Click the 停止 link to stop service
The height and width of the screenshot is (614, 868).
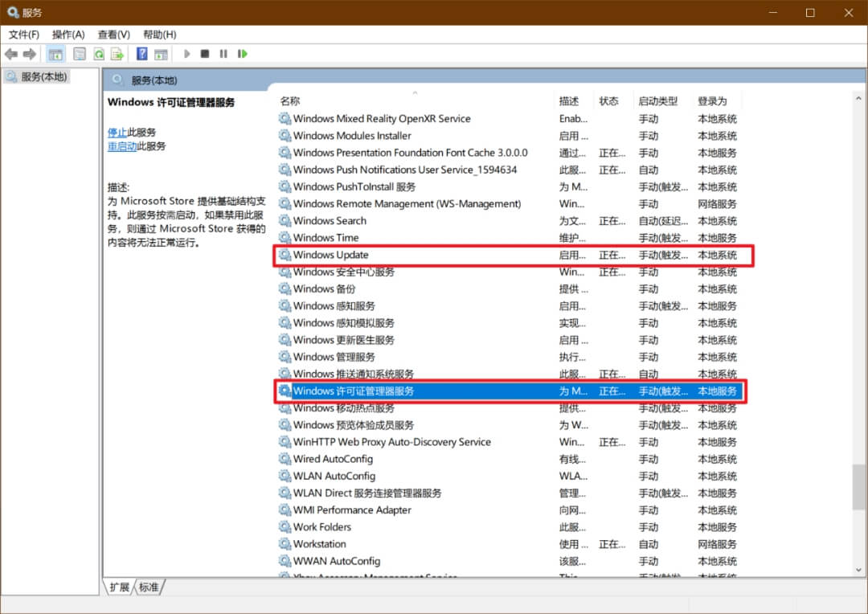click(x=117, y=132)
